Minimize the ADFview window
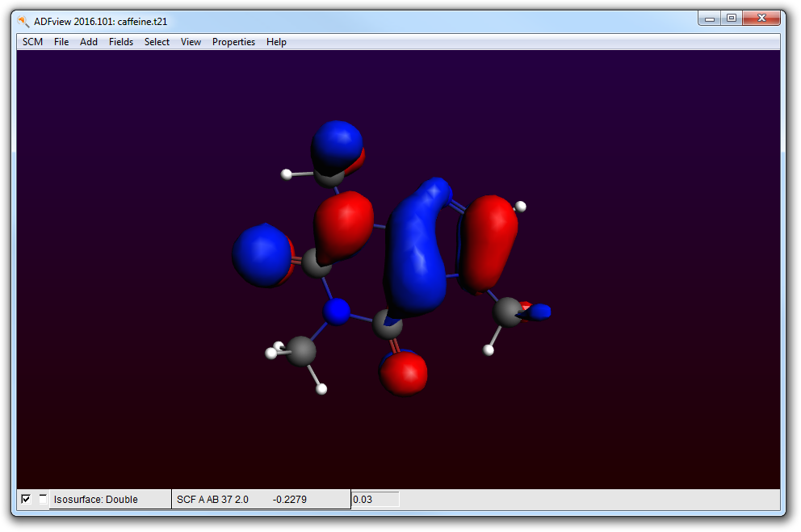Screen dimensions: 801x532 click(x=710, y=19)
